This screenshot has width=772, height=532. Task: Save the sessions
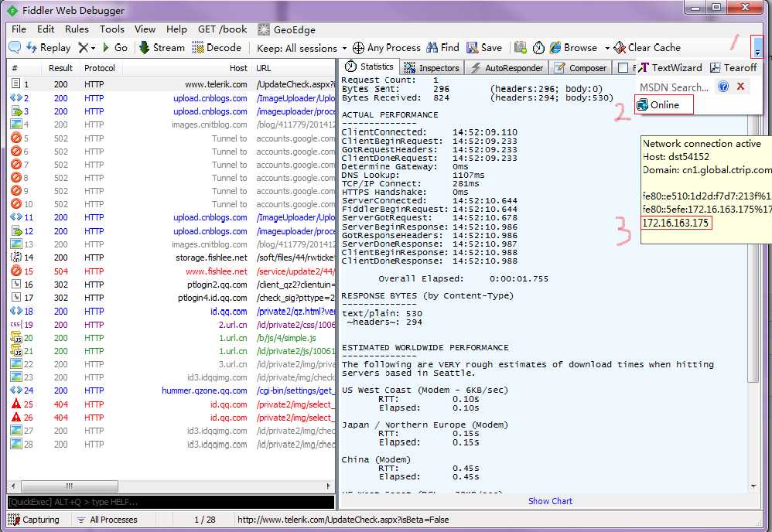click(484, 47)
